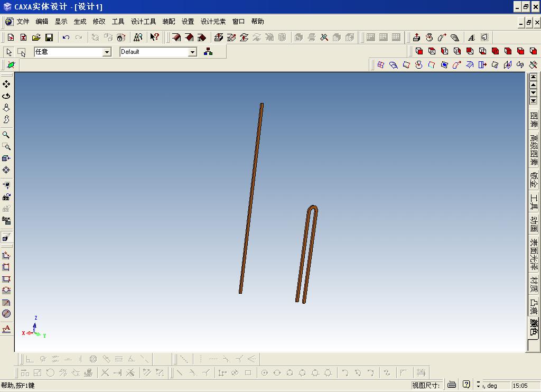Click the XYZ coordinate axis triad
The image size is (541, 392).
point(34,328)
